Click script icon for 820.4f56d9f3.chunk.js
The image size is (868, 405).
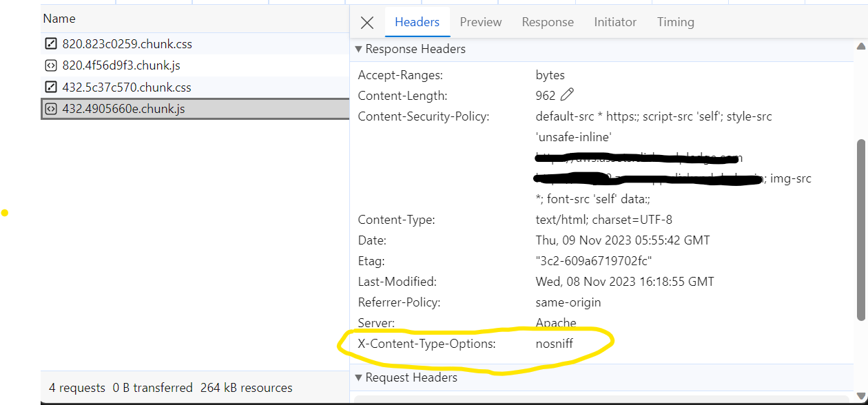tap(50, 66)
